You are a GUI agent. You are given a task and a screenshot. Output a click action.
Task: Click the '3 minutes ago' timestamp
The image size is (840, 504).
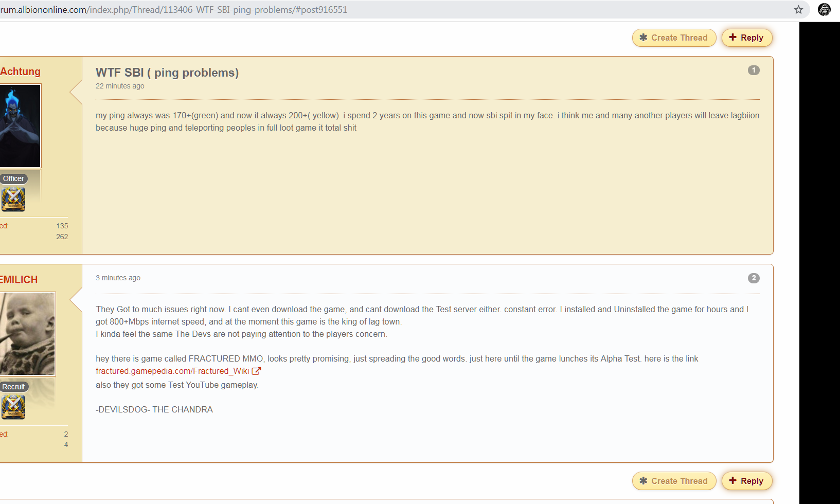click(x=118, y=278)
